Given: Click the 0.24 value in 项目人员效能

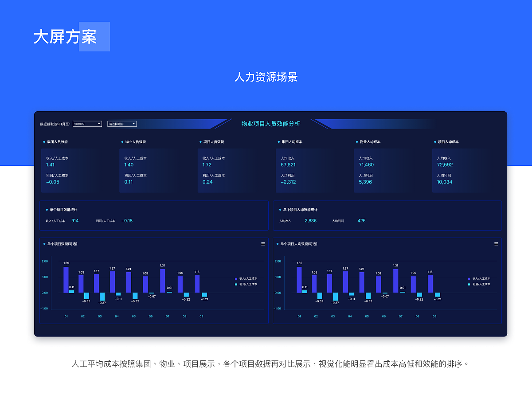Looking at the screenshot, I should (207, 182).
